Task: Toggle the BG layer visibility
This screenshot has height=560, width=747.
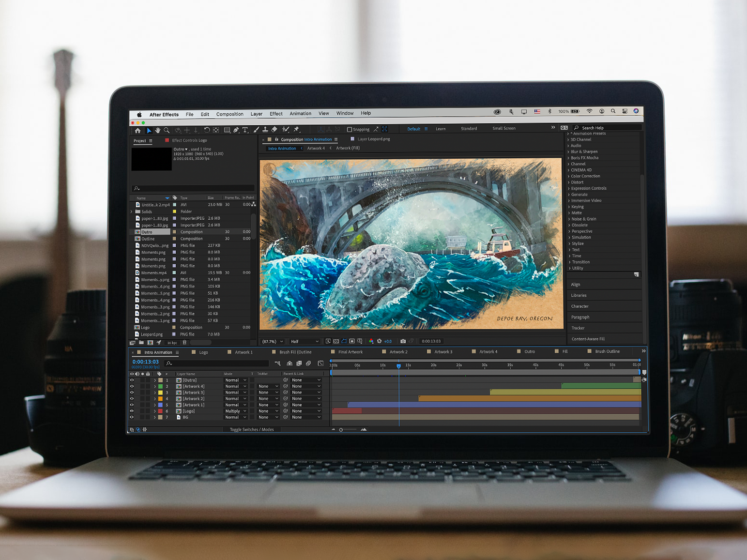Action: (132, 417)
